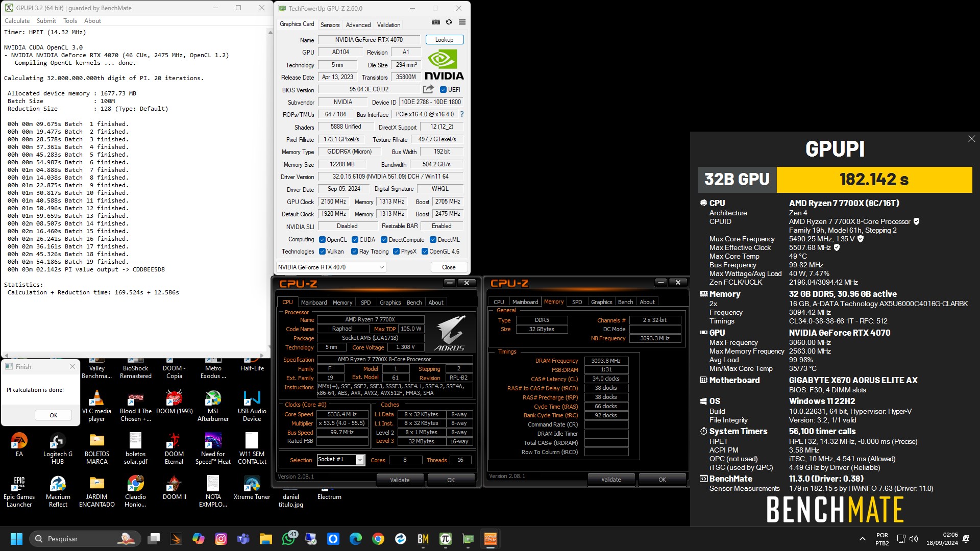
Task: Close the BenchMate GPUPI result overlay
Action: coord(971,139)
